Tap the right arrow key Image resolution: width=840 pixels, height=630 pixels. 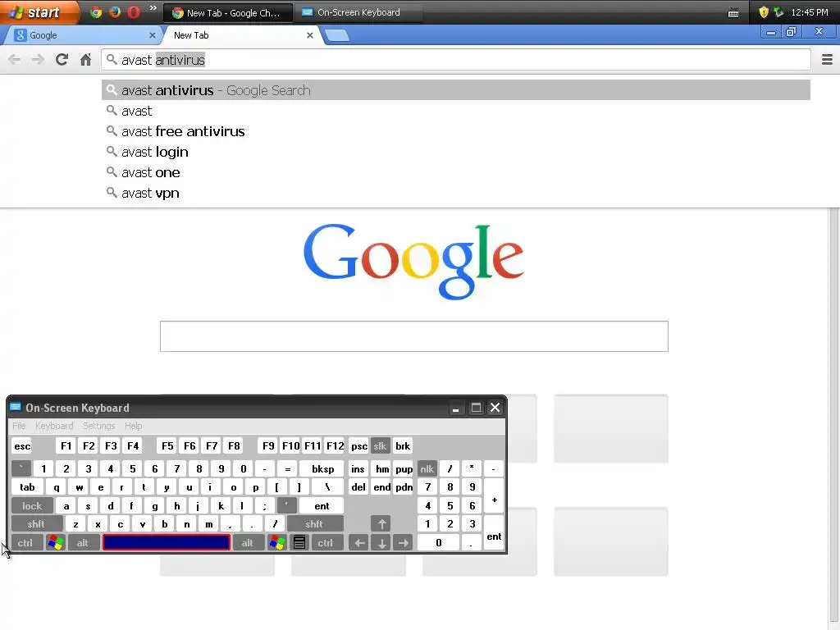(404, 543)
